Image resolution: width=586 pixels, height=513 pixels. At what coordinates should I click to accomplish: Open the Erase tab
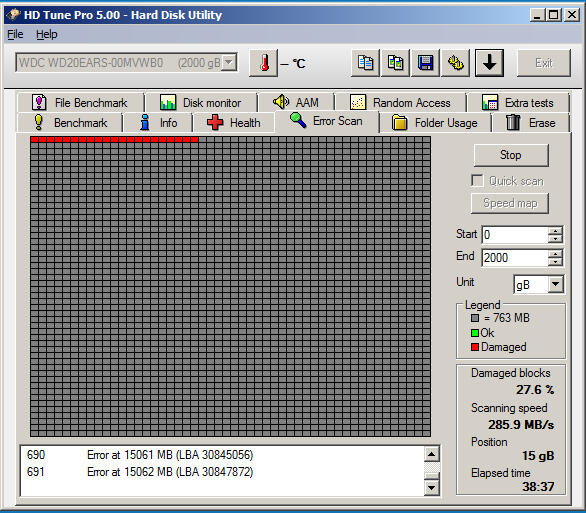(x=531, y=123)
